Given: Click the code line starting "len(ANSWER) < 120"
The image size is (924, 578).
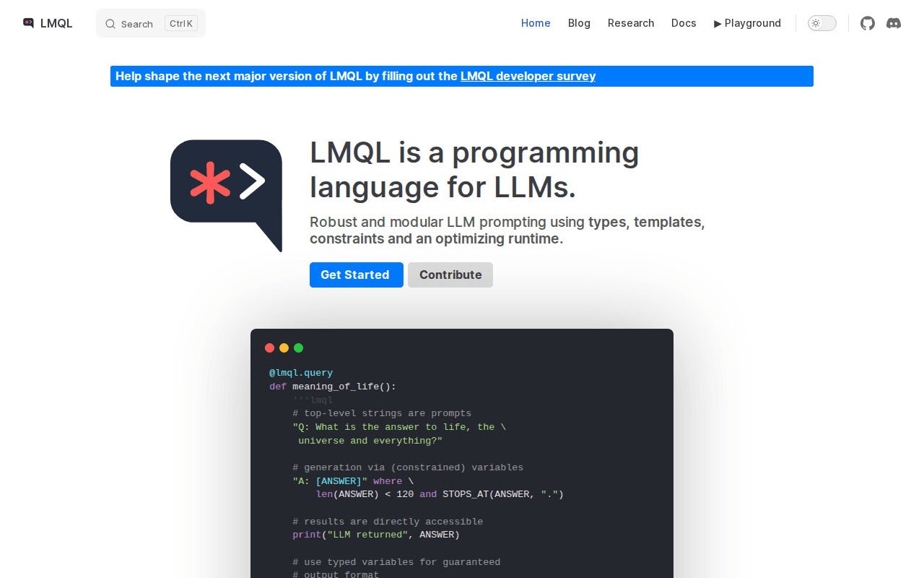Looking at the screenshot, I should [440, 494].
